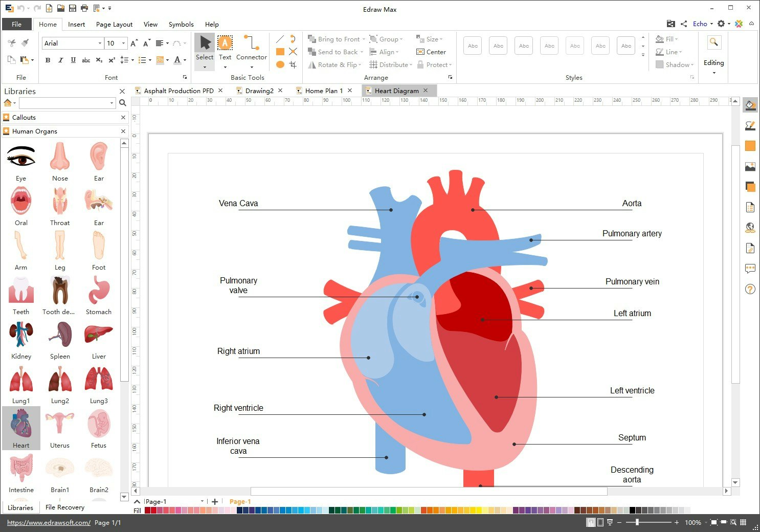
Task: Click the share icon in title area
Action: coord(684,24)
